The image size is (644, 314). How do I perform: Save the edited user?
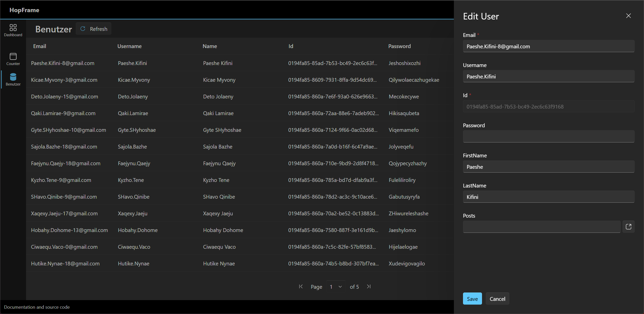472,299
